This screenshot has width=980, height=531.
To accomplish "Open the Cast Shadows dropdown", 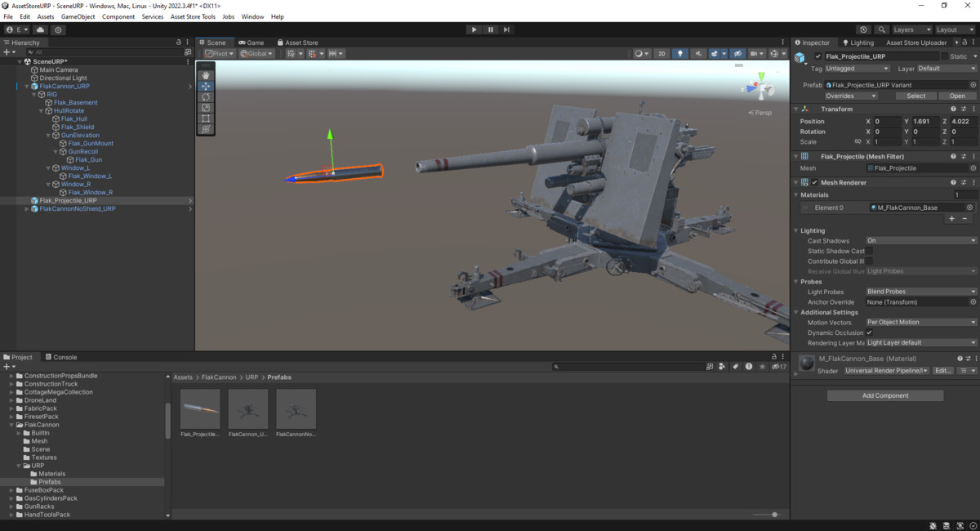I will 920,241.
